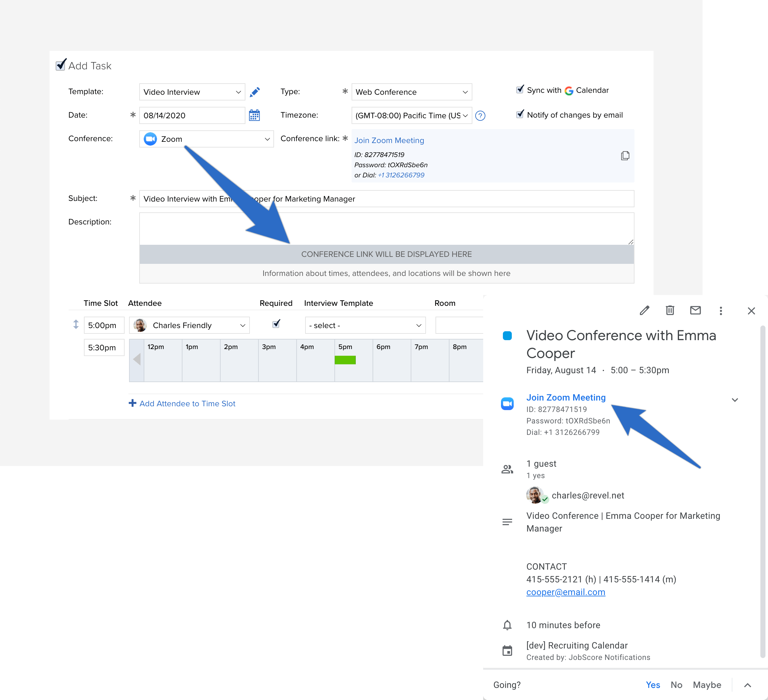Delete the calendar event with trash icon

point(670,310)
